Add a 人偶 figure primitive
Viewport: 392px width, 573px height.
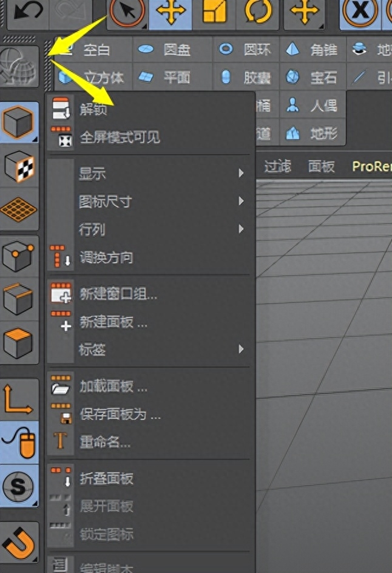[313, 106]
